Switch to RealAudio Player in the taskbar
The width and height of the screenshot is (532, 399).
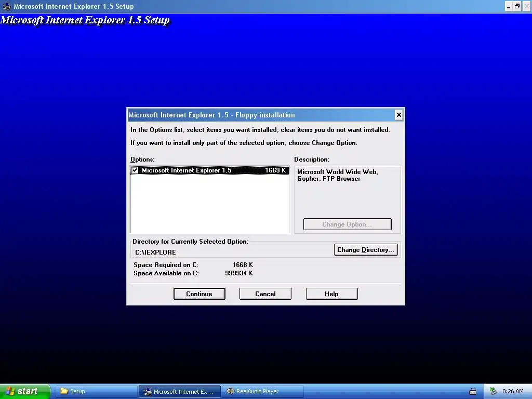(263, 391)
